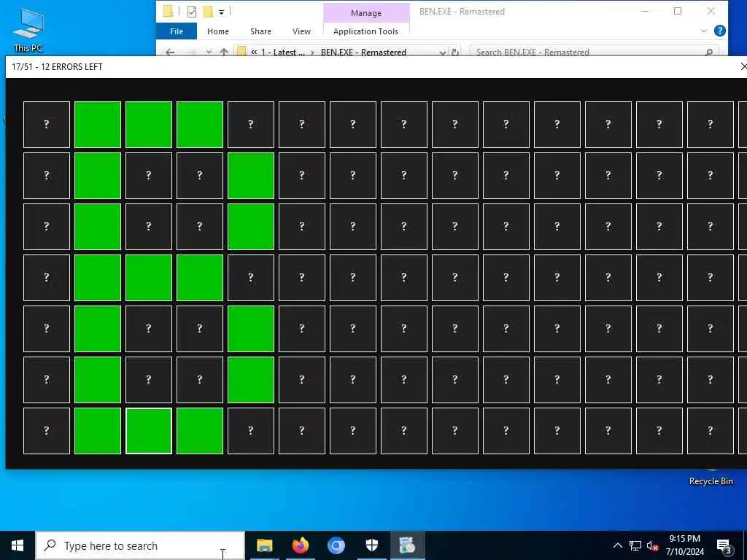Viewport: 747px width, 560px height.
Task: Refresh the Explorer folder view
Action: click(455, 52)
